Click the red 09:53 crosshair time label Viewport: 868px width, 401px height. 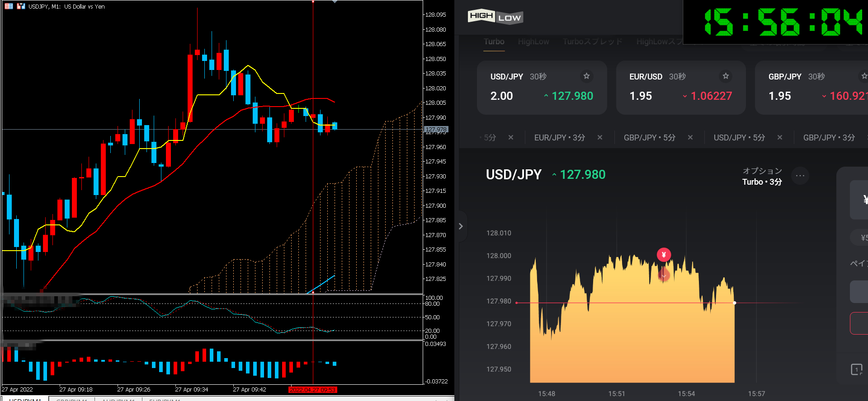click(312, 390)
